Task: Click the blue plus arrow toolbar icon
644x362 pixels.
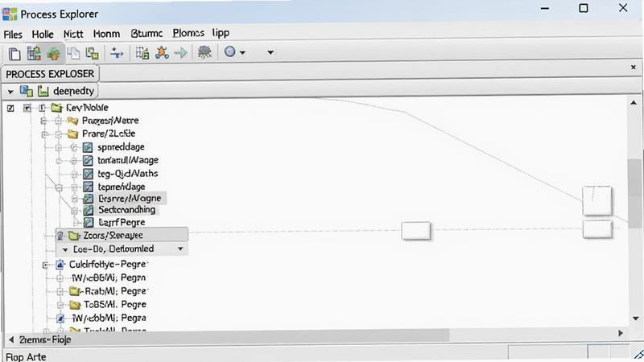Action: pos(117,53)
